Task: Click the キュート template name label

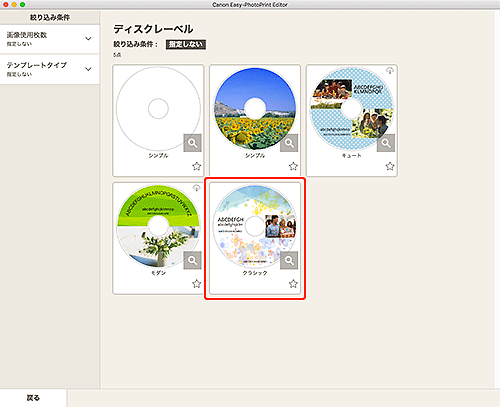Action: tap(352, 156)
